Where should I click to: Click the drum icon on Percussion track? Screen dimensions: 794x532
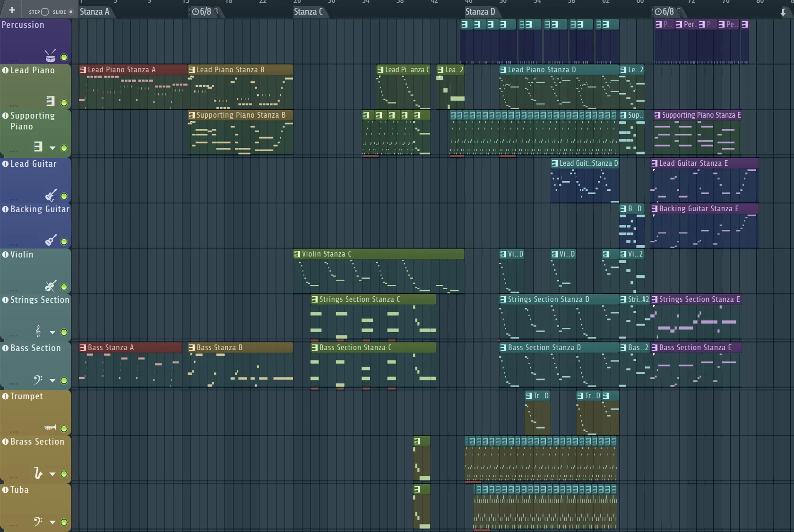point(51,56)
